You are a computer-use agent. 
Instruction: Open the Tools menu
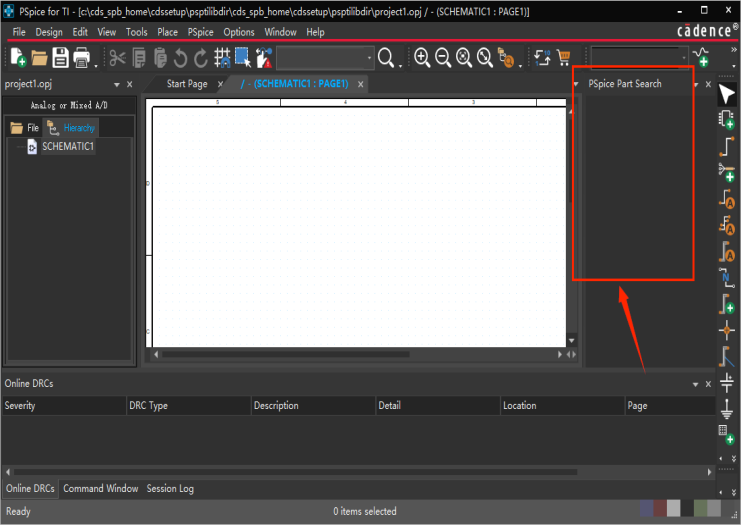pos(137,32)
